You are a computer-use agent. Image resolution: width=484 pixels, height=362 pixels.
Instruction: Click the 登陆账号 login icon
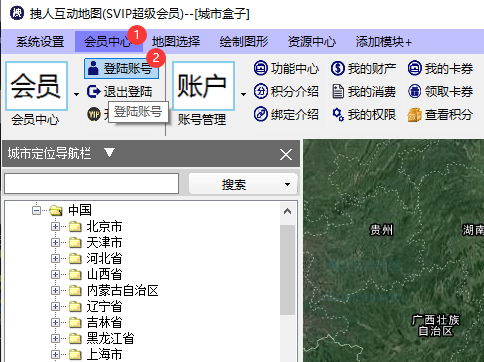(93, 68)
